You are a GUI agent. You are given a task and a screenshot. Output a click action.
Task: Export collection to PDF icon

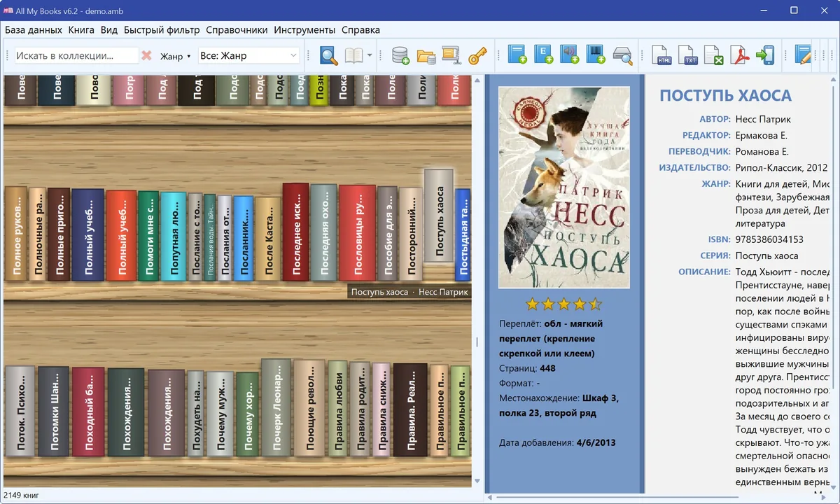tap(739, 55)
